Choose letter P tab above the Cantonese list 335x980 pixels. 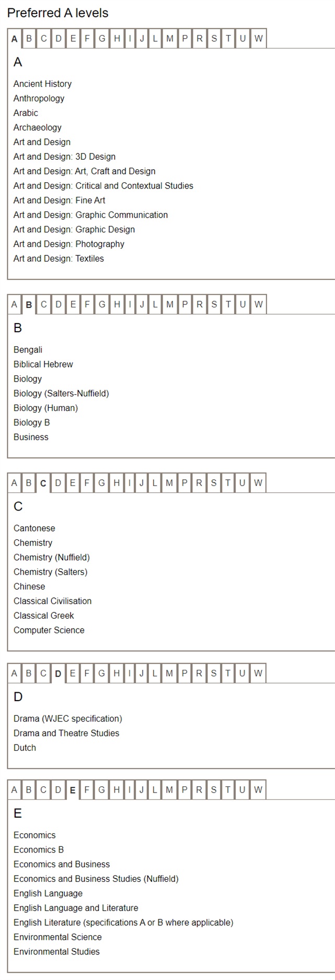[x=184, y=483]
